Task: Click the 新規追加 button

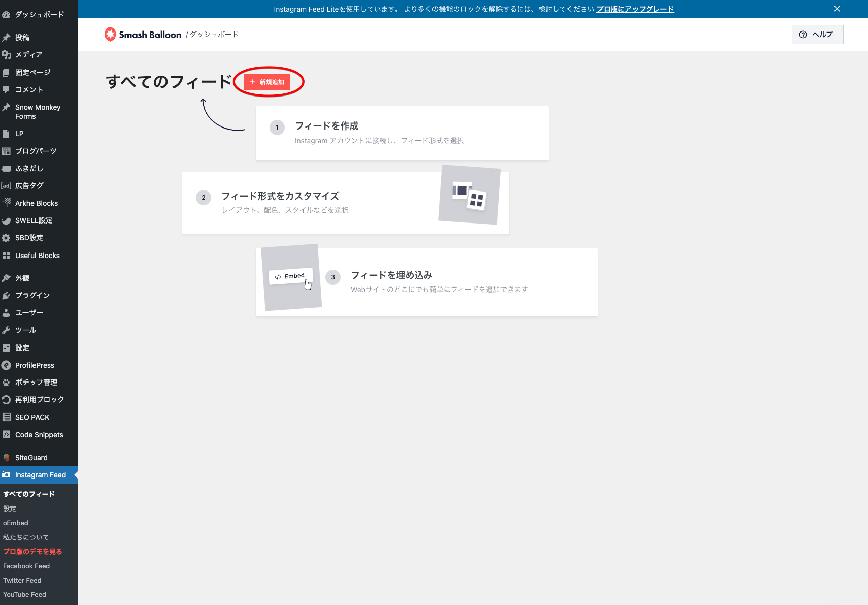Action: pyautogui.click(x=267, y=82)
